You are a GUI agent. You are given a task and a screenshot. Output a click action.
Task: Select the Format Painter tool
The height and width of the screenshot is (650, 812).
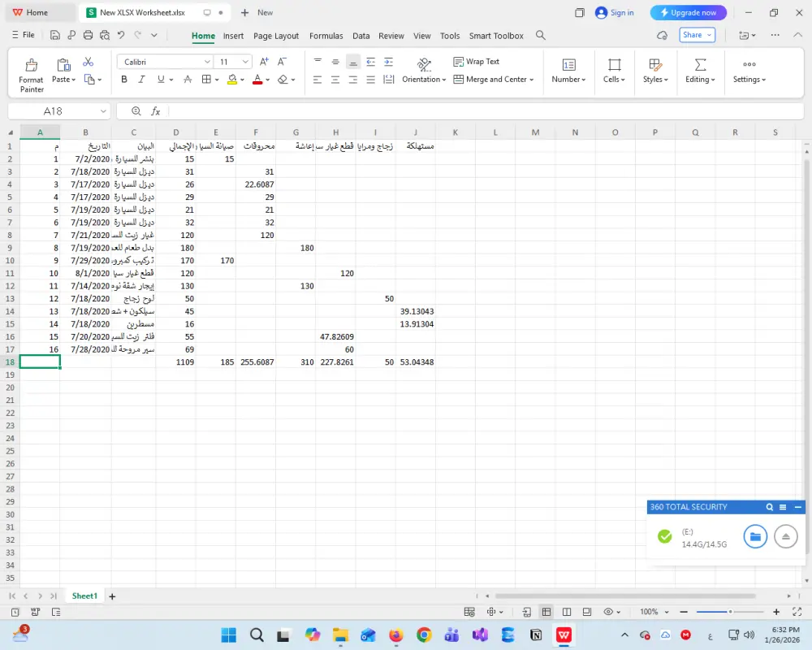[31, 73]
